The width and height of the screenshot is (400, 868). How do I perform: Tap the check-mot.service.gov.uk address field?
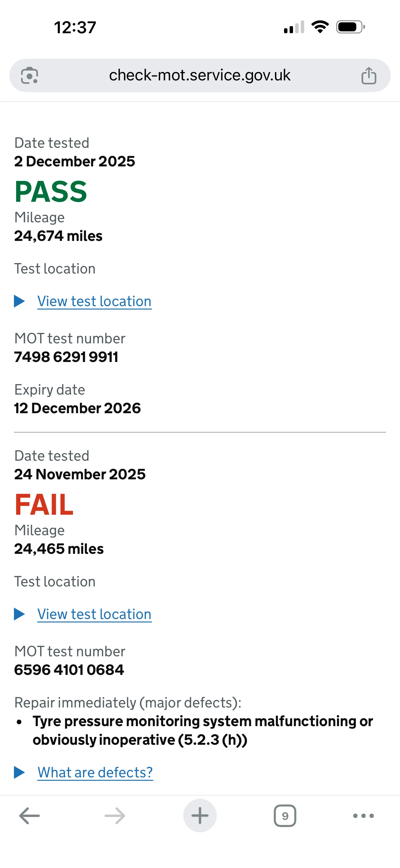point(199,75)
